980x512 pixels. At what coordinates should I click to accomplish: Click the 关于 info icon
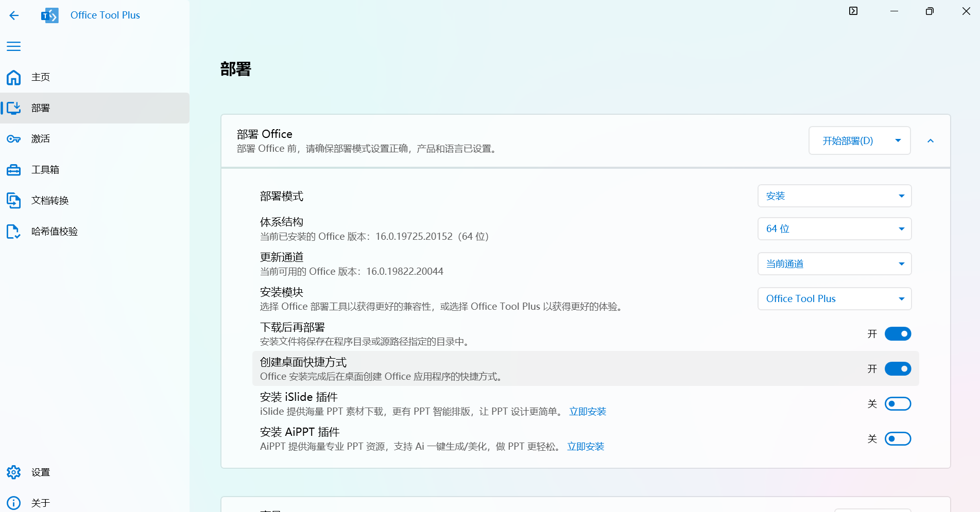tap(14, 503)
